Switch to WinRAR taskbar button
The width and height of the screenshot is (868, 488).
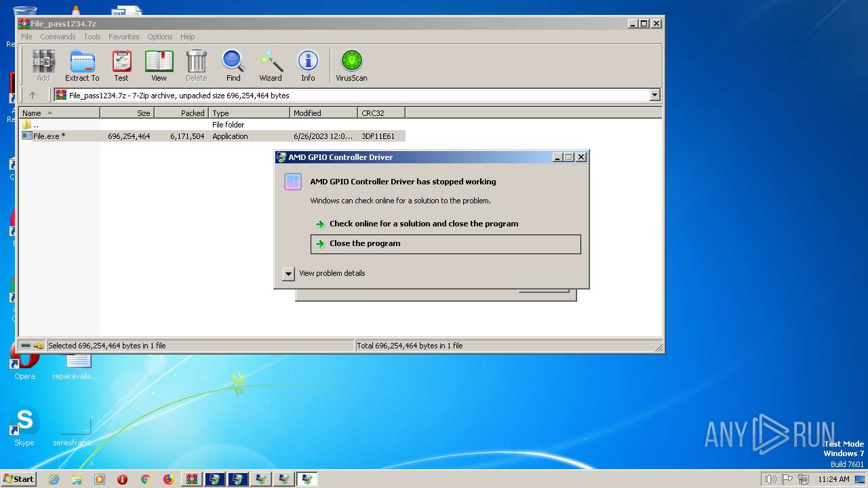(191, 479)
